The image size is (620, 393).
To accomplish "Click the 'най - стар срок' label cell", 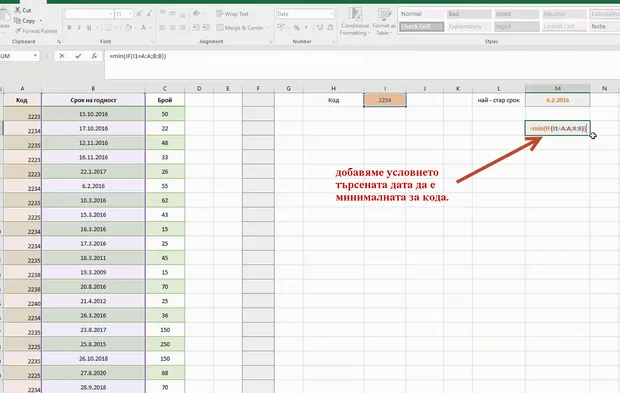I will click(x=499, y=100).
